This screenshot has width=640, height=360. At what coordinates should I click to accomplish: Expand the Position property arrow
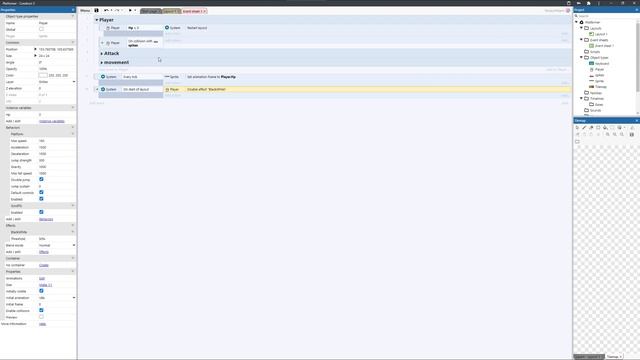pyautogui.click(x=35, y=49)
